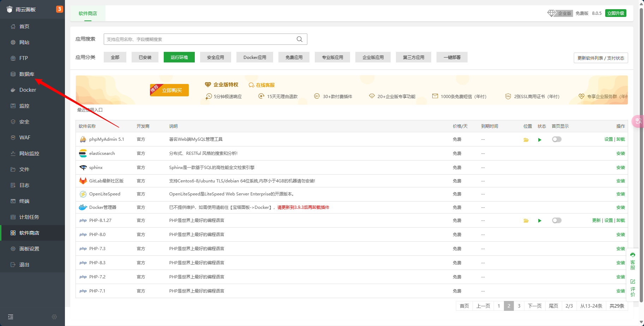Collapse the sidebar with the bottom-left icon
644x326 pixels.
11,316
